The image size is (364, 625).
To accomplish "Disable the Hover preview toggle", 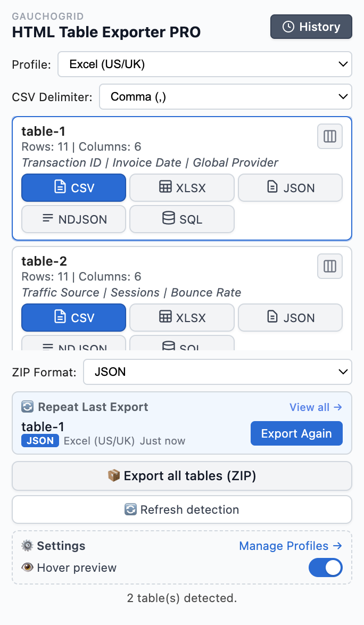I will pos(325,568).
